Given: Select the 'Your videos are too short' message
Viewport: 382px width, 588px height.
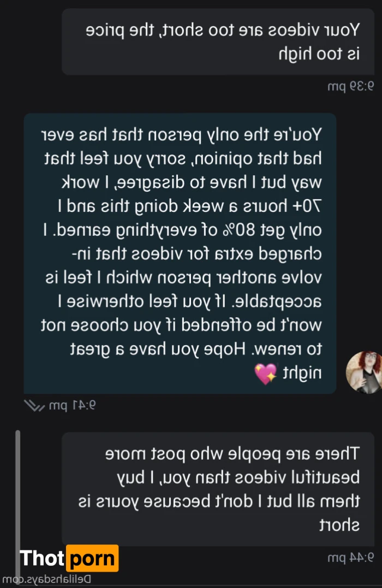Looking at the screenshot, I should [x=218, y=41].
